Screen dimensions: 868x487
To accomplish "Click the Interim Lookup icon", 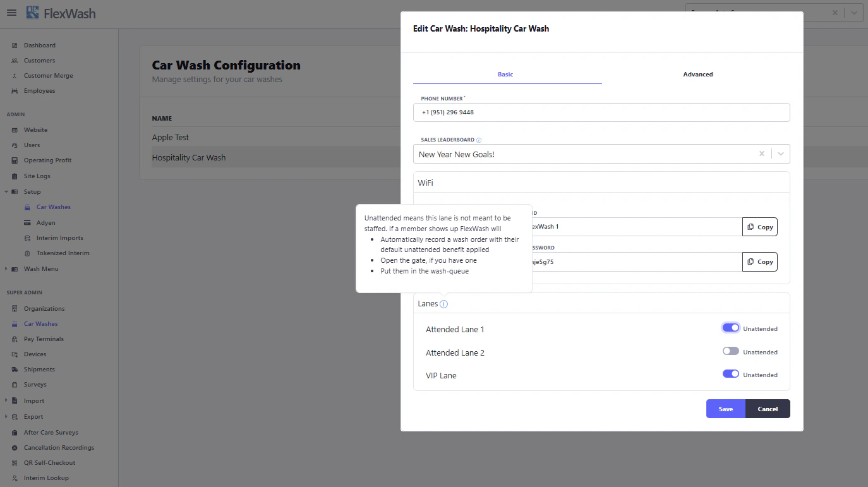I will pos(15,478).
